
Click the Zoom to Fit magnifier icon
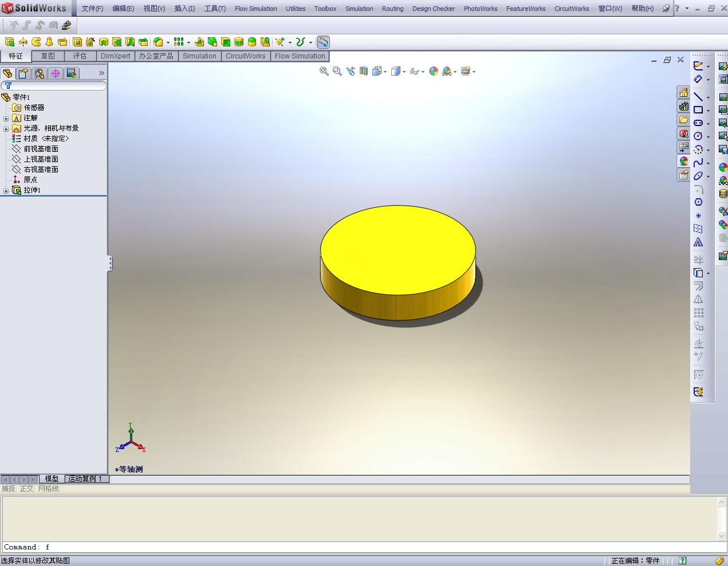324,71
